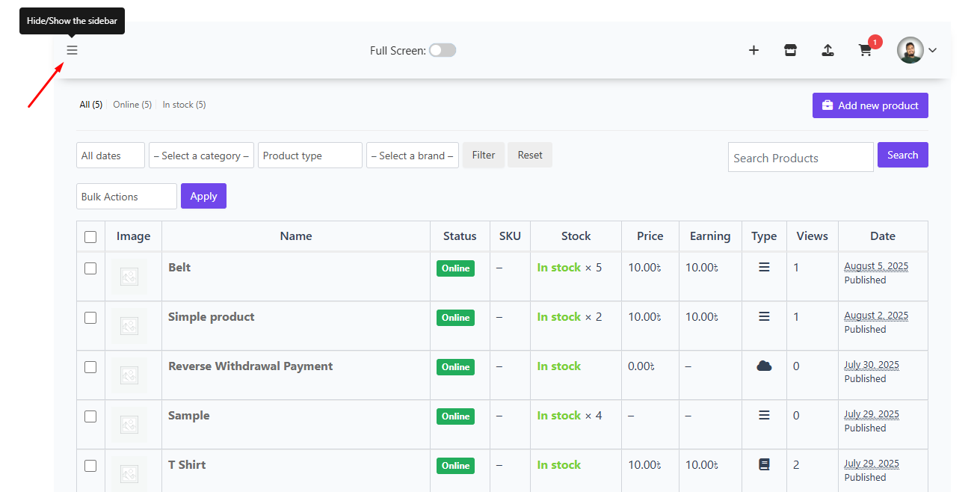
Task: Focus the Search Products input field
Action: (x=801, y=157)
